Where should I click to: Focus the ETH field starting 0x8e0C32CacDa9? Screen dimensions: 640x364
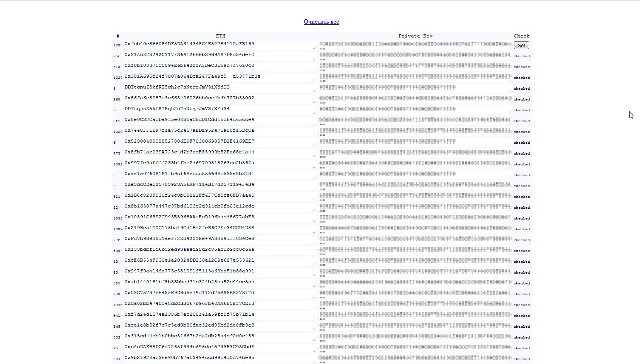220,121
